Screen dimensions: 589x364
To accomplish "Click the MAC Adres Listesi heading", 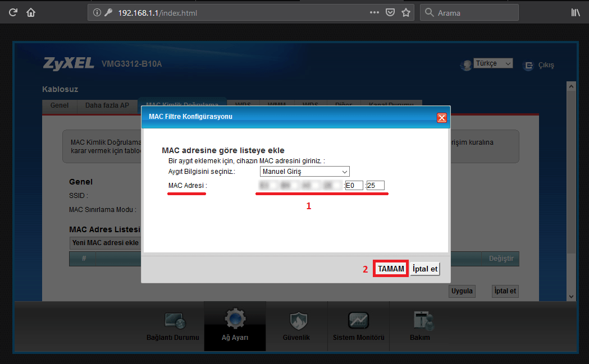I will (x=104, y=229).
